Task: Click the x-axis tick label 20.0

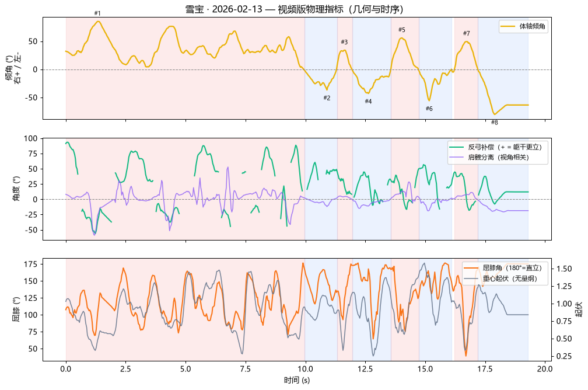Action: [545, 369]
